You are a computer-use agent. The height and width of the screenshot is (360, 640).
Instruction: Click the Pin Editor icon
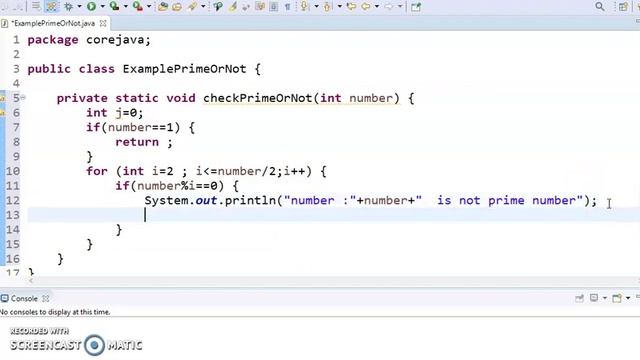[x=416, y=7]
